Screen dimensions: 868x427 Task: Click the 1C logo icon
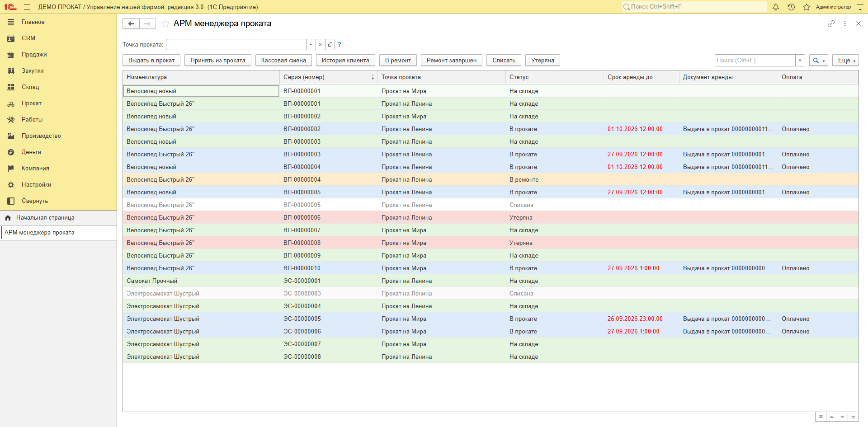[10, 7]
